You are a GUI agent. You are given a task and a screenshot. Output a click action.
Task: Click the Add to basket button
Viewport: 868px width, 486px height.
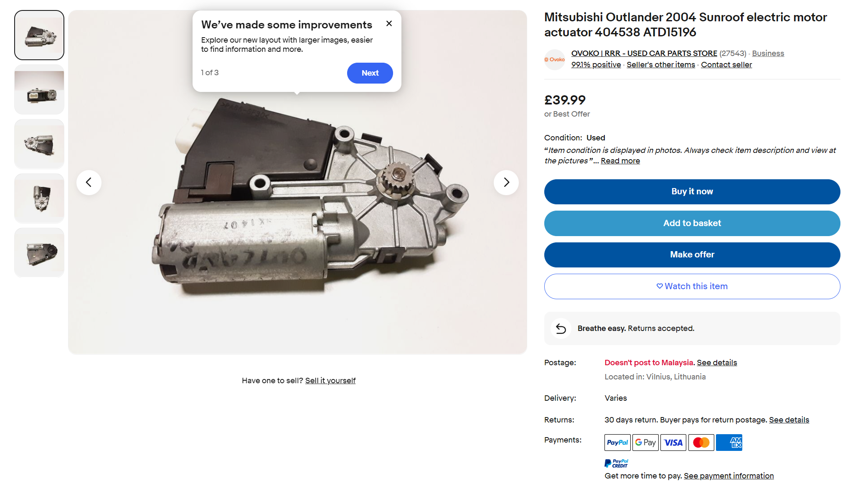pyautogui.click(x=692, y=223)
